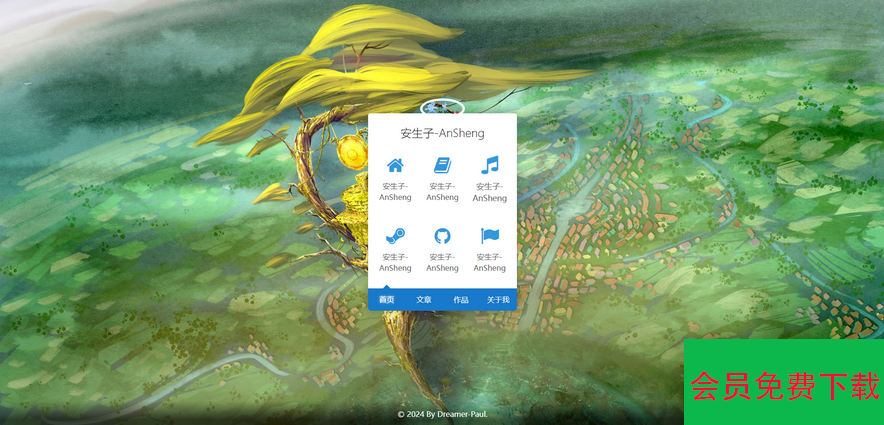Switch to the 首页 tab
This screenshot has height=425, width=884.
pos(386,300)
